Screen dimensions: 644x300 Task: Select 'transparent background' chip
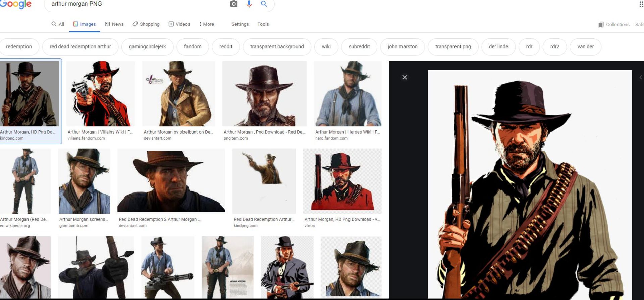click(x=277, y=47)
